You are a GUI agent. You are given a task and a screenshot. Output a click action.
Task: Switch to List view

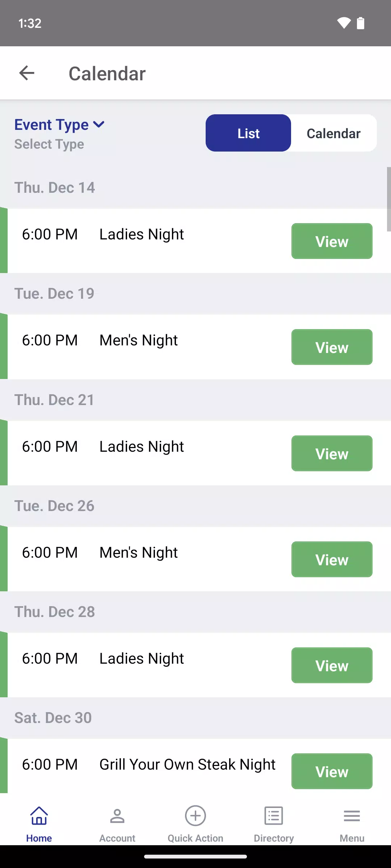[248, 133]
